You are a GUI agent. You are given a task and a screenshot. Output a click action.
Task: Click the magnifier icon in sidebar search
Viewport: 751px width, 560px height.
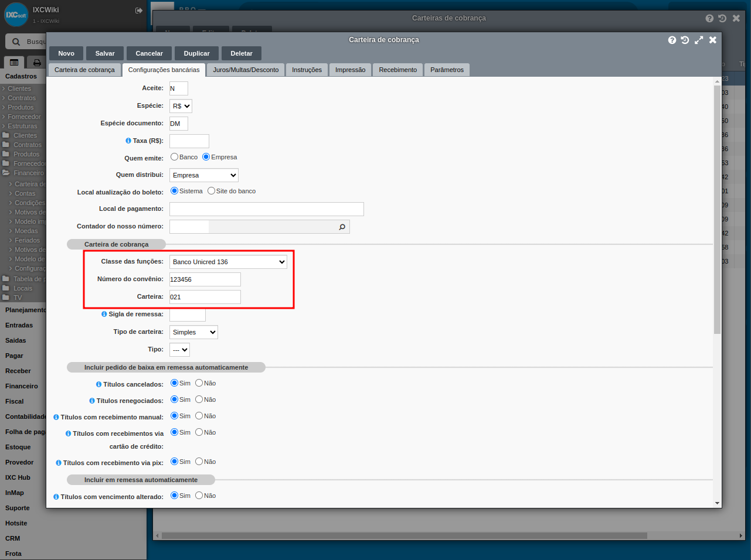(16, 42)
